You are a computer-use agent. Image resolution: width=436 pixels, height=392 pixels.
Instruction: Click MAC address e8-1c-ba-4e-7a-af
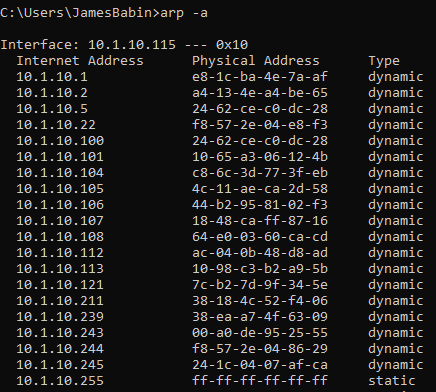coord(260,77)
